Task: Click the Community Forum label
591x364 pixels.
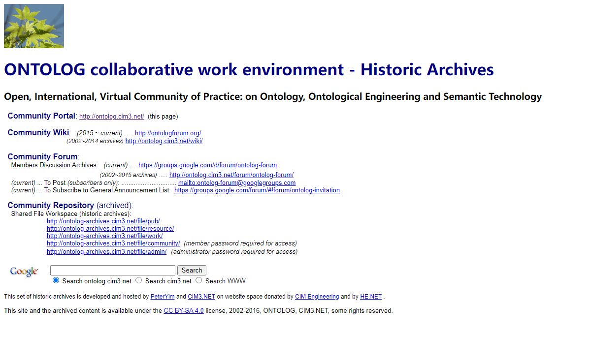Action: 43,157
